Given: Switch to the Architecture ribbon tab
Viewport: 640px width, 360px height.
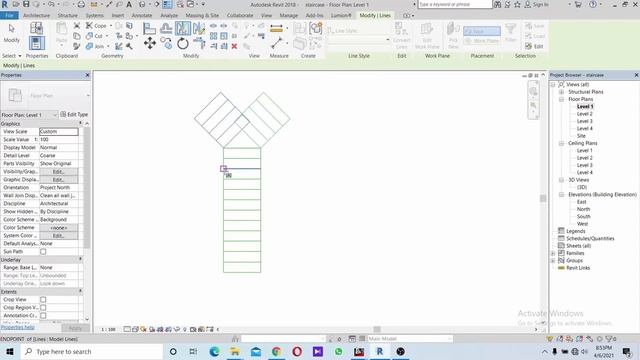Looking at the screenshot, I should (x=36, y=16).
